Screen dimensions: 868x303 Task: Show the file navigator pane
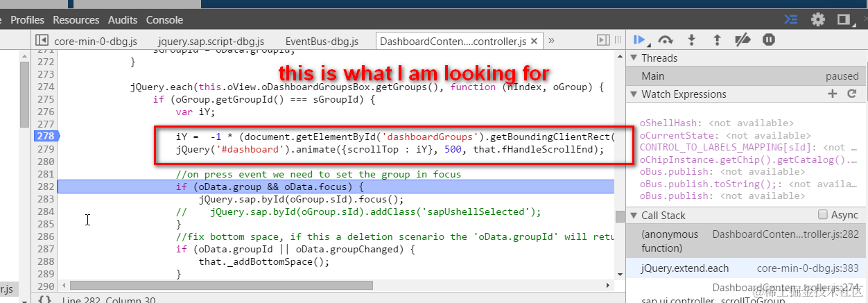(x=42, y=41)
